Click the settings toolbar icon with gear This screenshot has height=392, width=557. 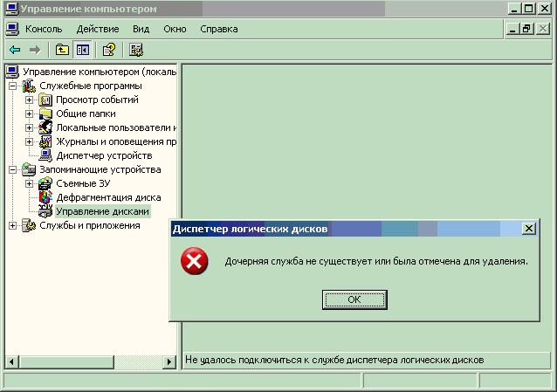click(x=135, y=50)
